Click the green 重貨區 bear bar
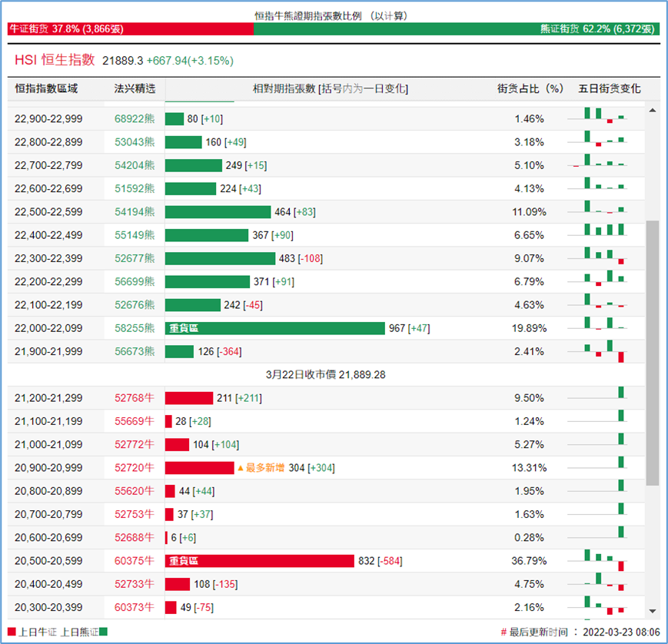The image size is (668, 644). click(x=274, y=328)
